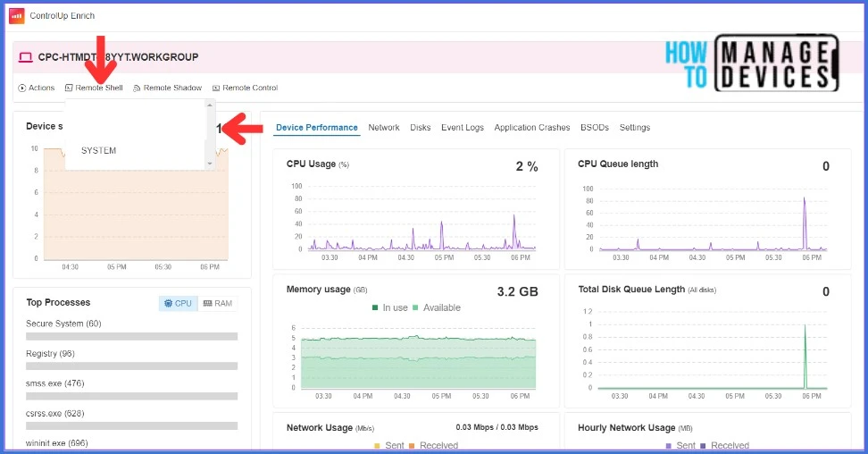Click the CPU chip icon in Top Processes
Image resolution: width=868 pixels, height=454 pixels.
coord(168,303)
